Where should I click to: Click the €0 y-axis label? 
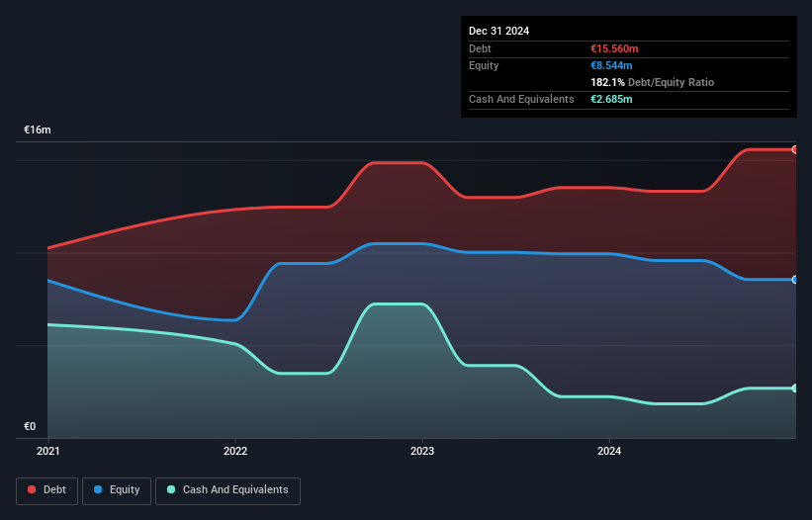(x=30, y=426)
